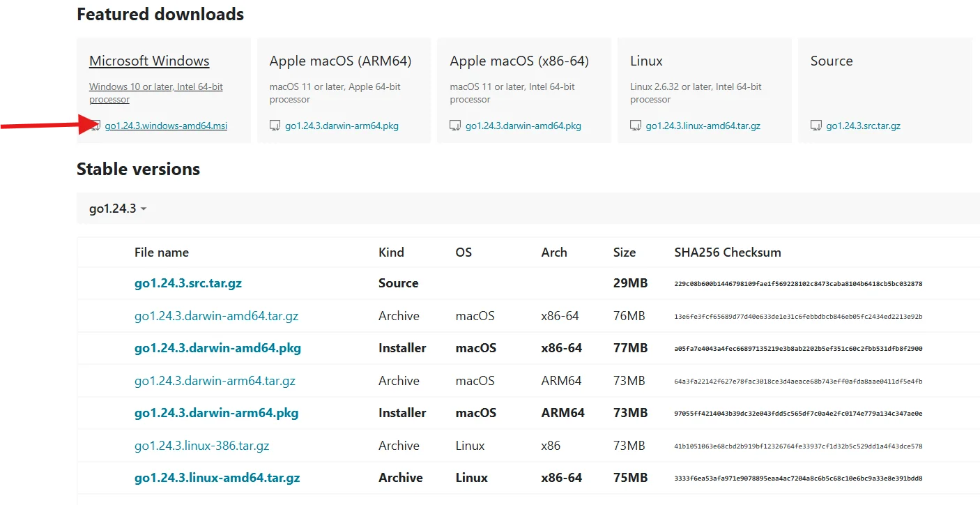Click the Featured downloads heading

tap(160, 14)
